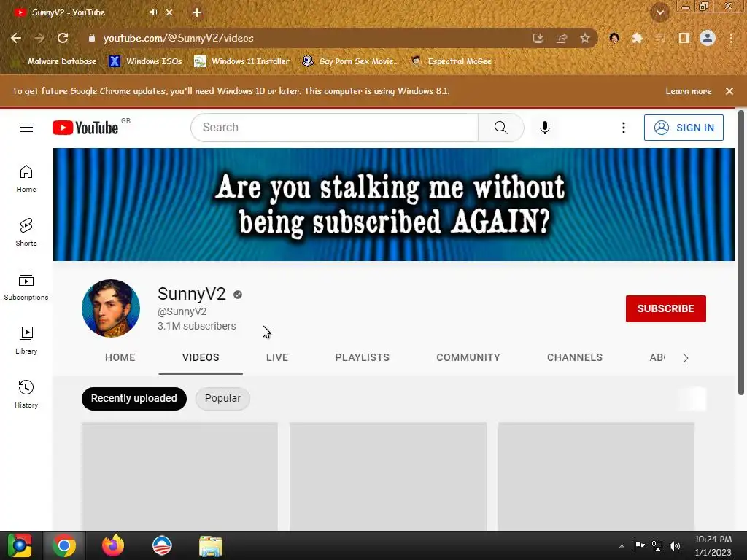747x560 pixels.
Task: Click Chrome icon in taskbar
Action: tap(64, 545)
